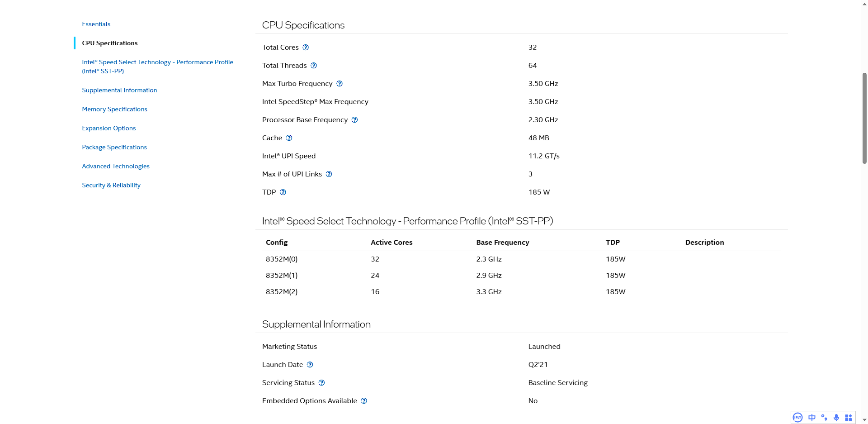
Task: Toggle punctuation mode in the IME toolbar
Action: point(824,418)
